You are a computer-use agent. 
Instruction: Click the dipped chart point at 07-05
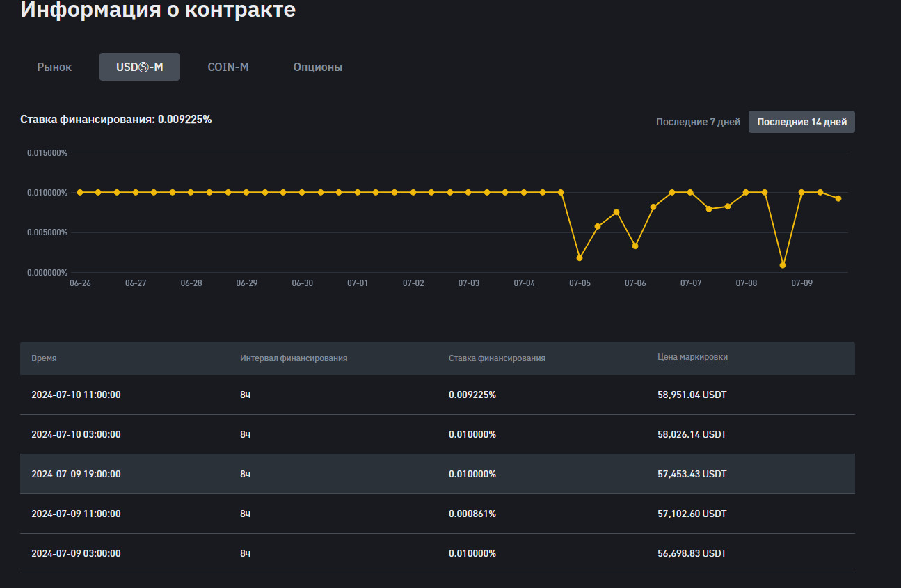pos(580,258)
